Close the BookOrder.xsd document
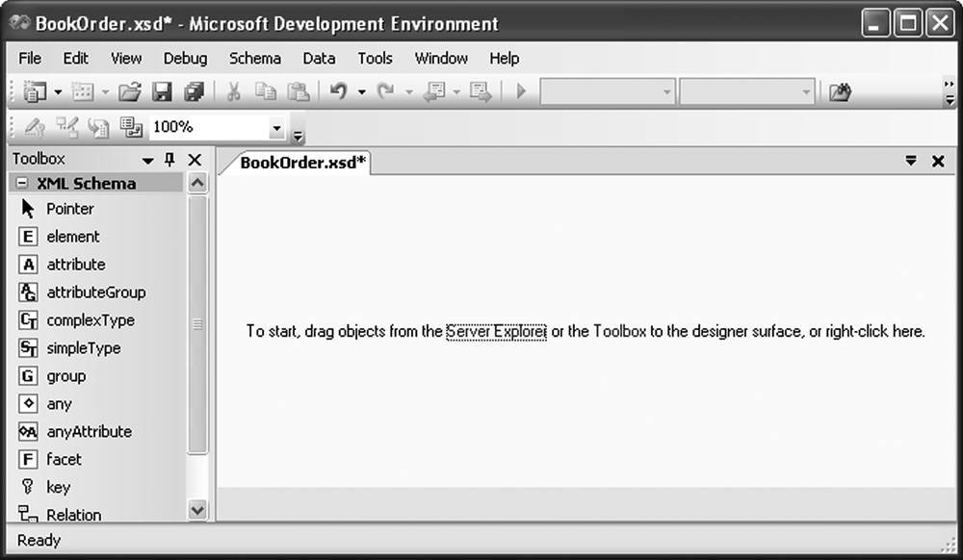Screen dimensions: 963x560 coord(938,162)
